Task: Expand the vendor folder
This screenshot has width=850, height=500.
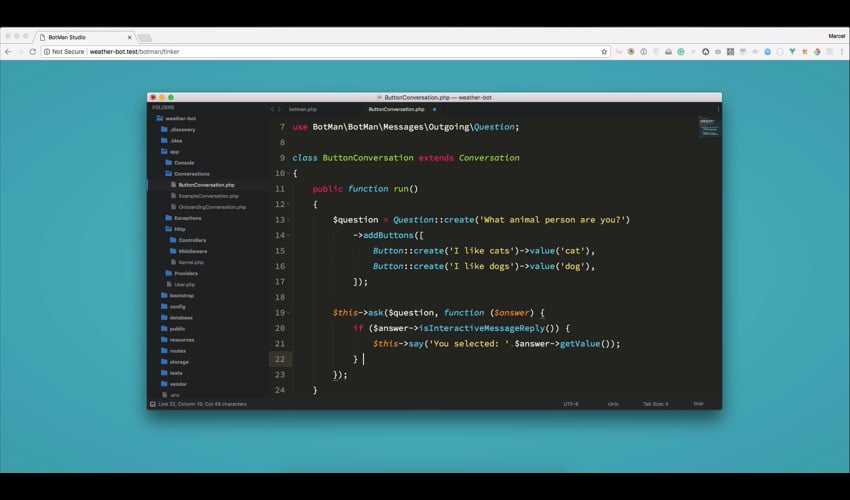Action: click(174, 384)
